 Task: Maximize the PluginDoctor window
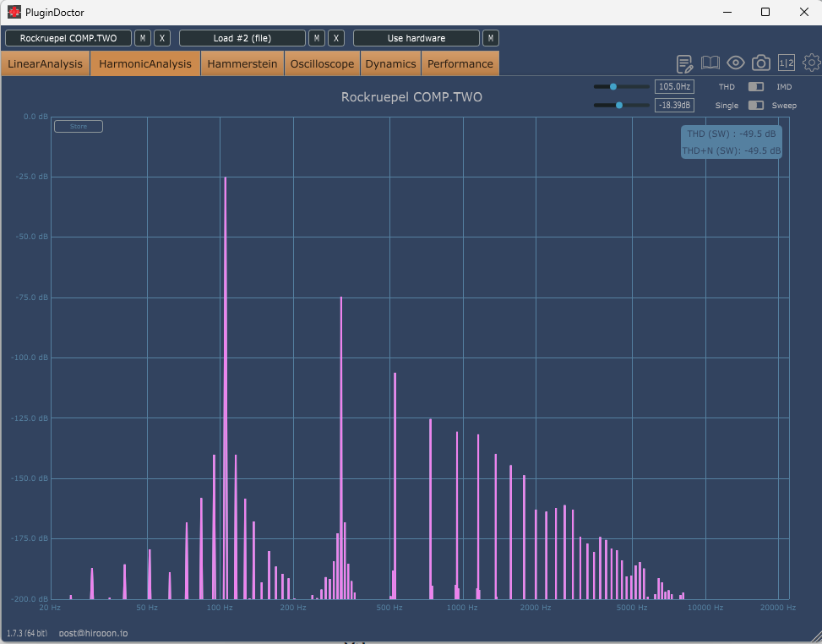pyautogui.click(x=765, y=12)
